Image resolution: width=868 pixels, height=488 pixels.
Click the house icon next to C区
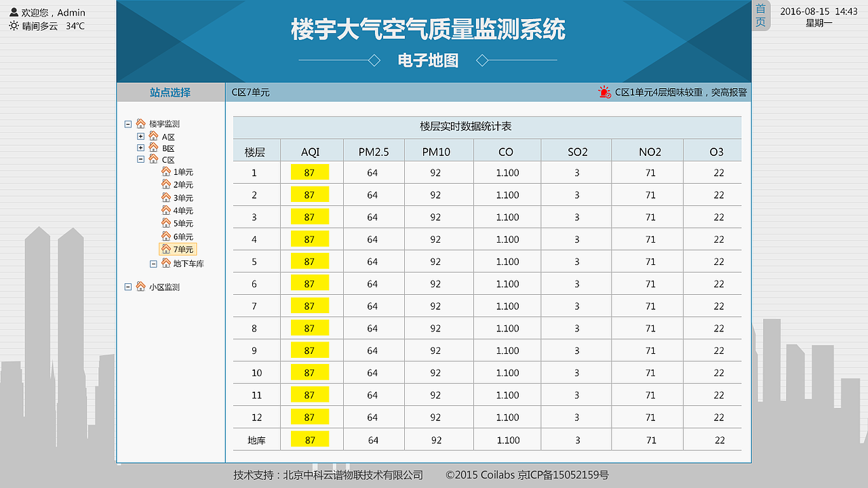(x=153, y=159)
